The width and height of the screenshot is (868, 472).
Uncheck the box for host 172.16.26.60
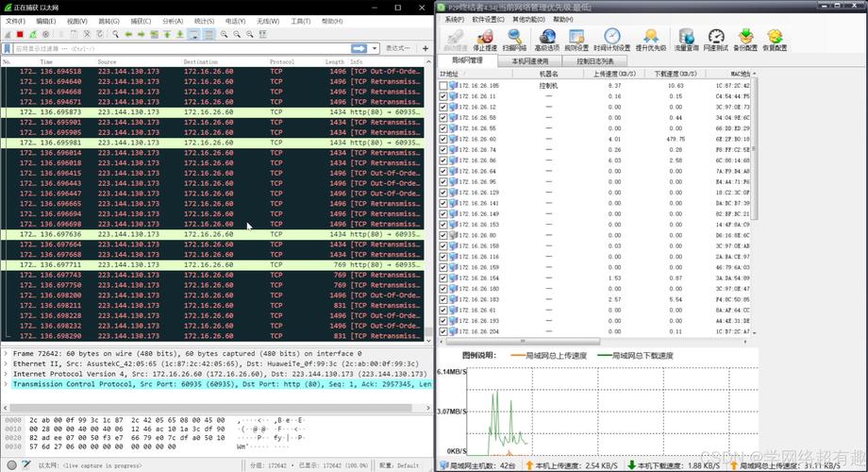point(443,139)
